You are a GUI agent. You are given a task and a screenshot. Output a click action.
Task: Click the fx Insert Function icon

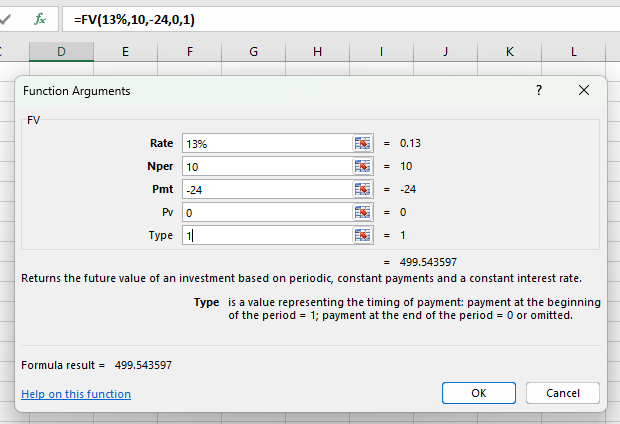pos(40,19)
